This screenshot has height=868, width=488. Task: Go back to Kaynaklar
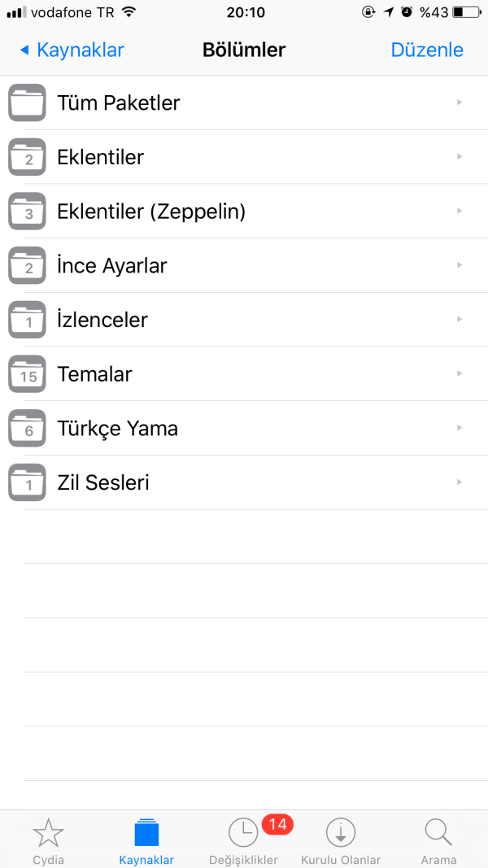coord(72,50)
